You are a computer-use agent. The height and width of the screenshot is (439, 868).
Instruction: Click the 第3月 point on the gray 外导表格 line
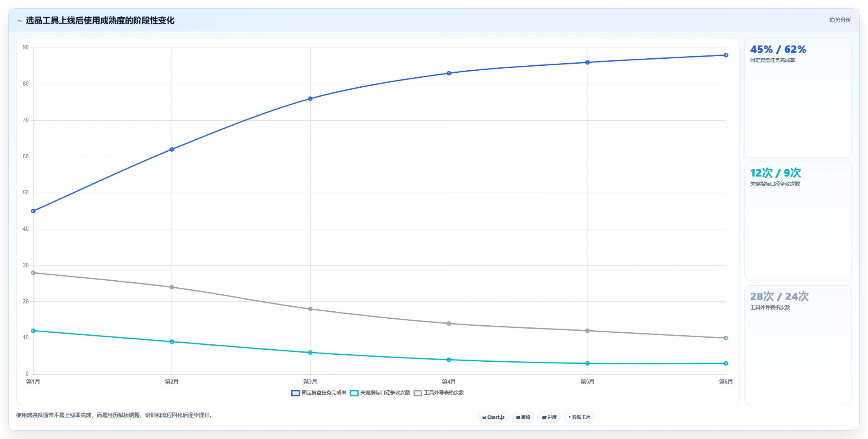coord(310,309)
